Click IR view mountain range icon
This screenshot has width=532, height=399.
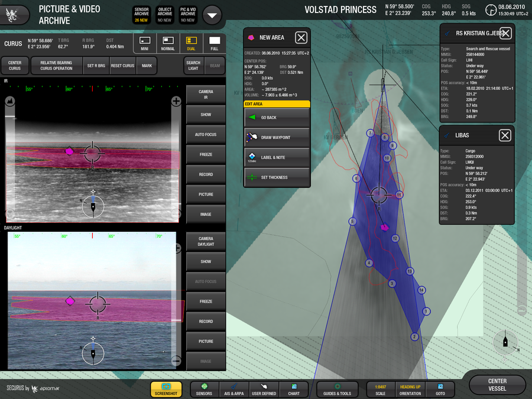point(10,100)
